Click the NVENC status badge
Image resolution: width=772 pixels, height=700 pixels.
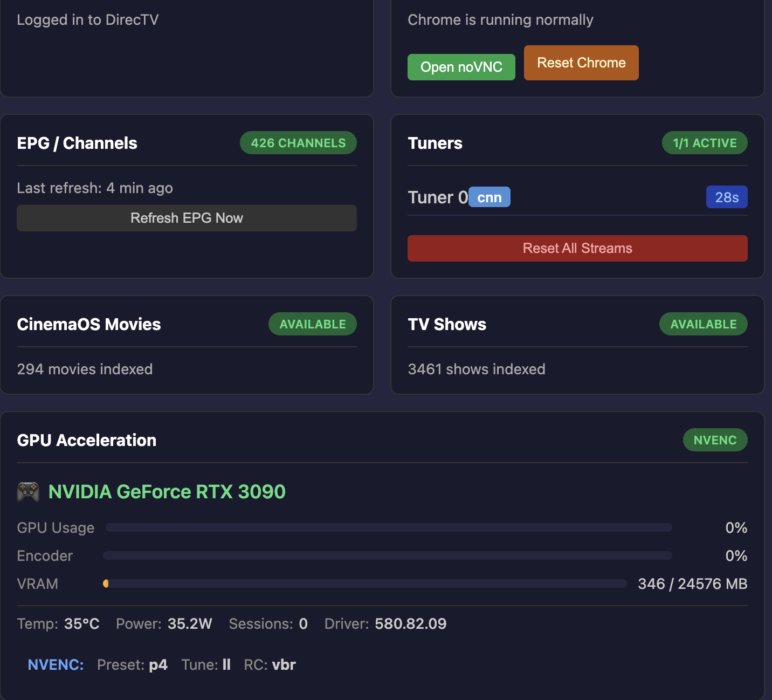(x=714, y=441)
